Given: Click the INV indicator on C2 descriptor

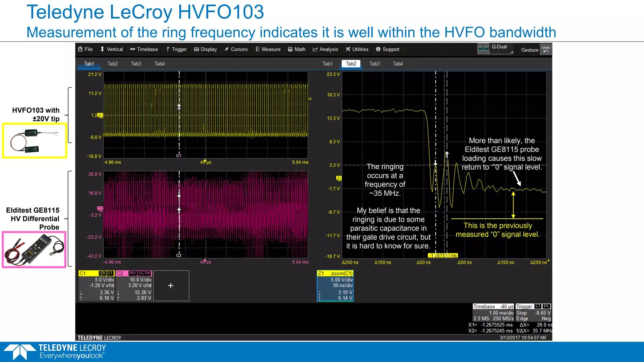Looking at the screenshot, I should pos(133,273).
